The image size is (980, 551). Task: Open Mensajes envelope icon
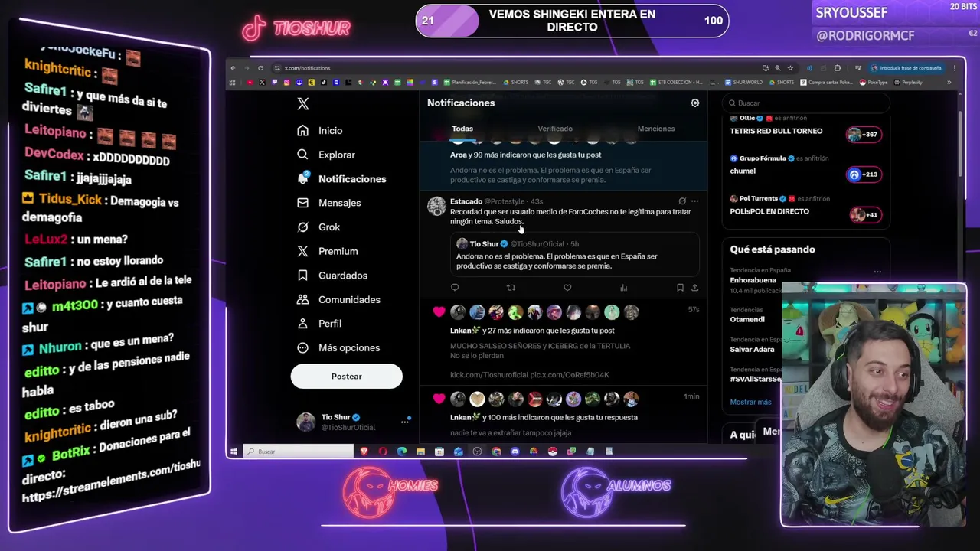[x=303, y=203]
